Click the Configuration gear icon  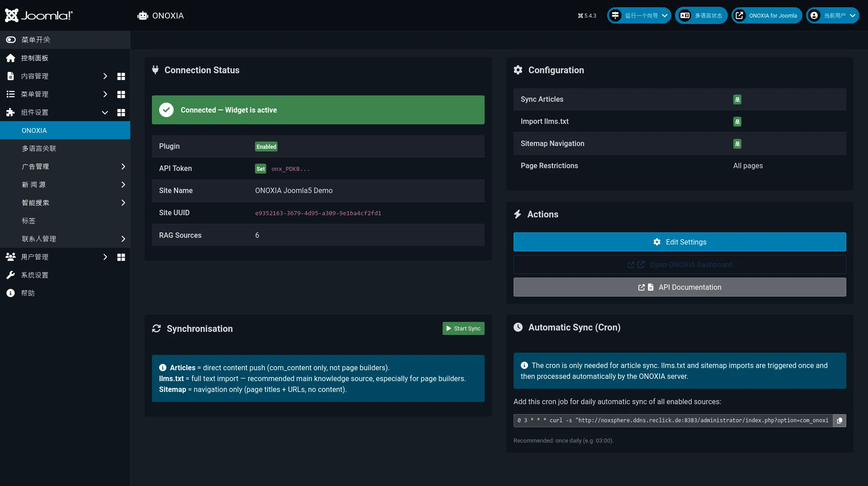[518, 70]
